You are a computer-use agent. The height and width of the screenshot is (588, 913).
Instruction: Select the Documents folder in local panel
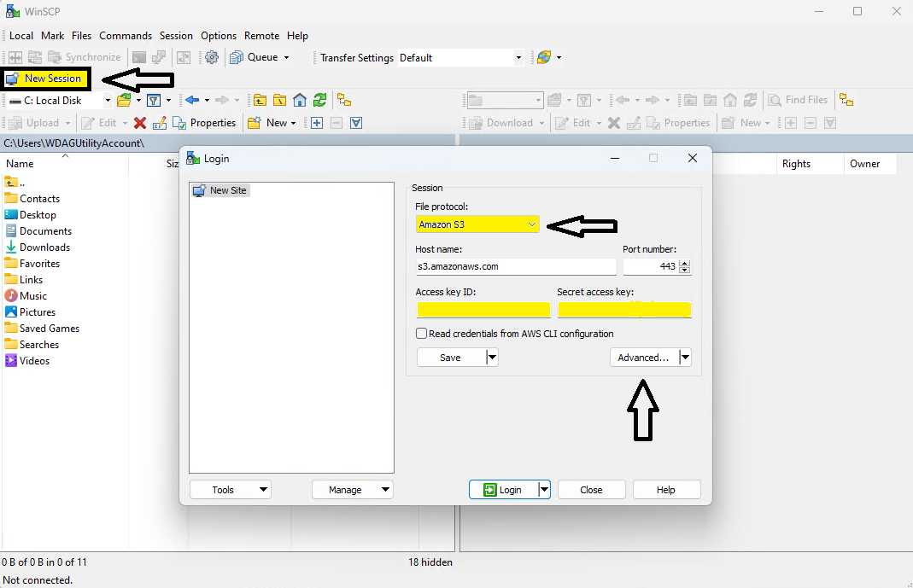[38, 231]
